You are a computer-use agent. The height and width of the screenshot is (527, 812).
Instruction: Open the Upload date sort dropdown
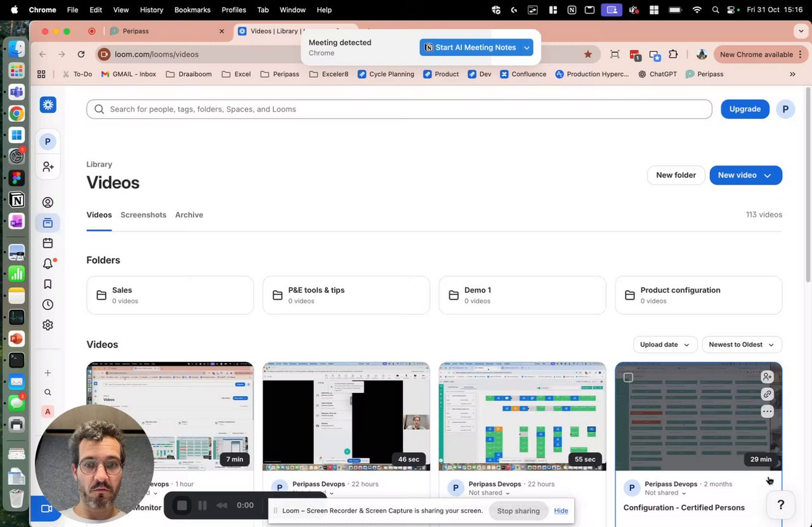coord(665,345)
